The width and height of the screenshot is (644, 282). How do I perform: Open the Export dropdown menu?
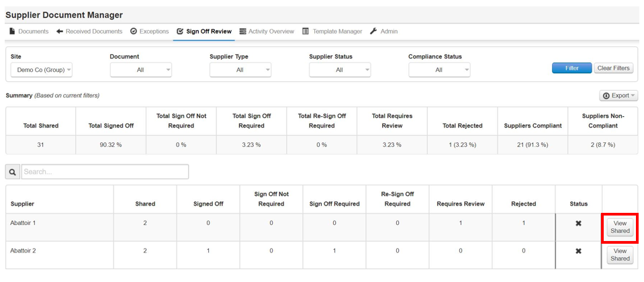[x=618, y=95]
